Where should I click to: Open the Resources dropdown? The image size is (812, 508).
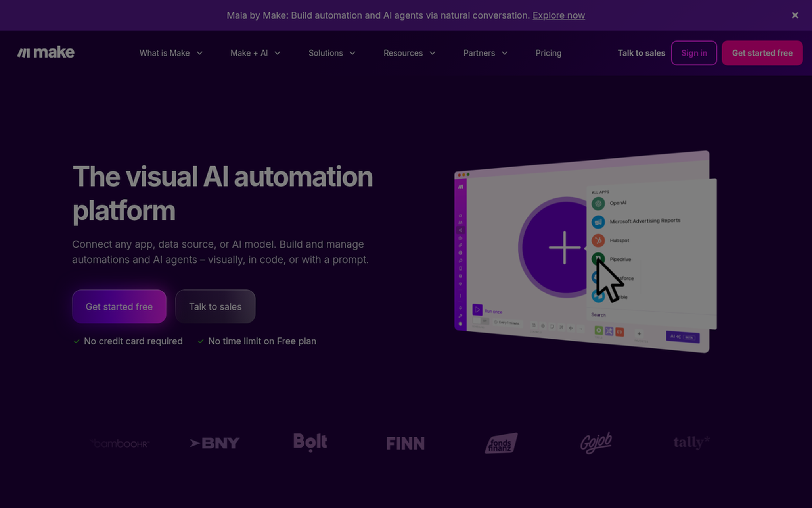[x=409, y=53]
